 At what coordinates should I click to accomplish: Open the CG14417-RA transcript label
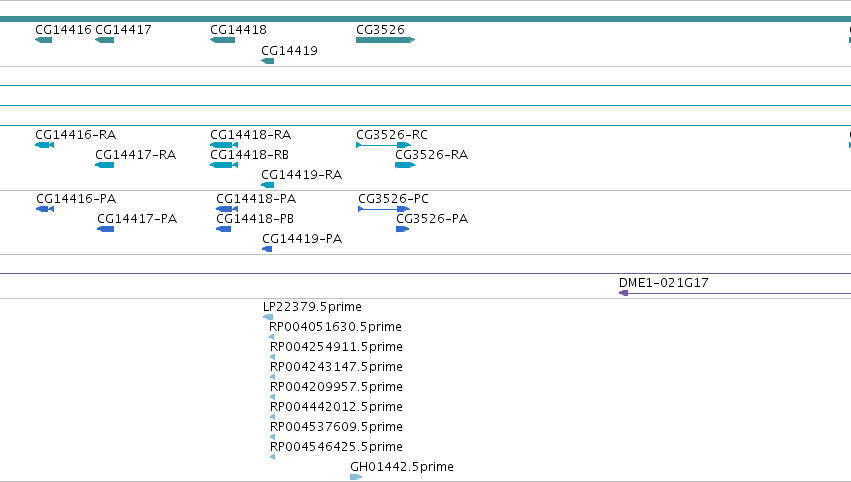[x=136, y=155]
